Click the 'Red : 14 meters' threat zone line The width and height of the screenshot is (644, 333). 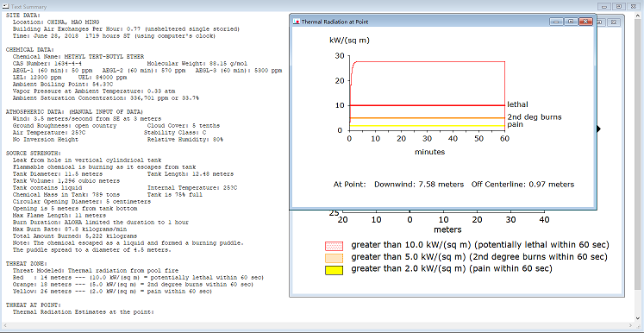[x=138, y=278]
